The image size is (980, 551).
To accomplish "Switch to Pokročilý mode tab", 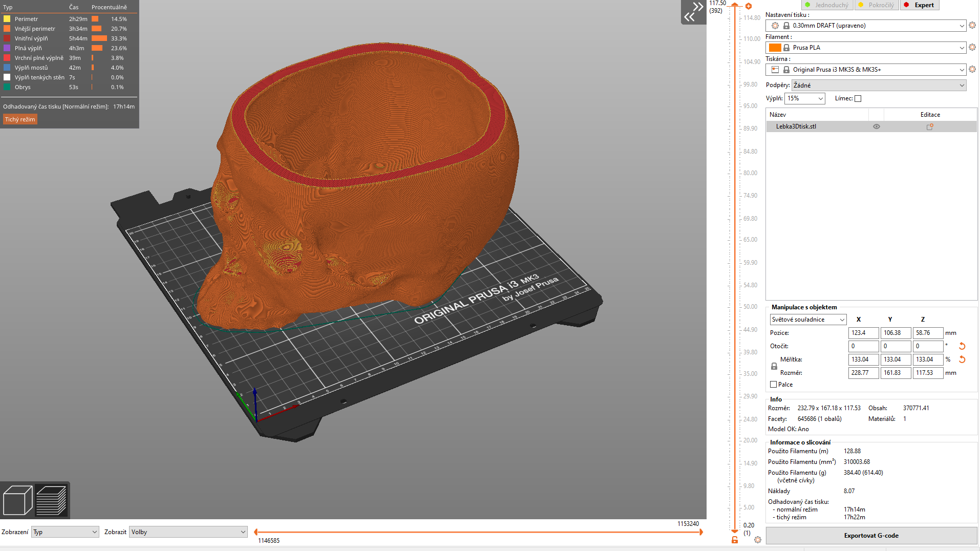I will coord(876,5).
